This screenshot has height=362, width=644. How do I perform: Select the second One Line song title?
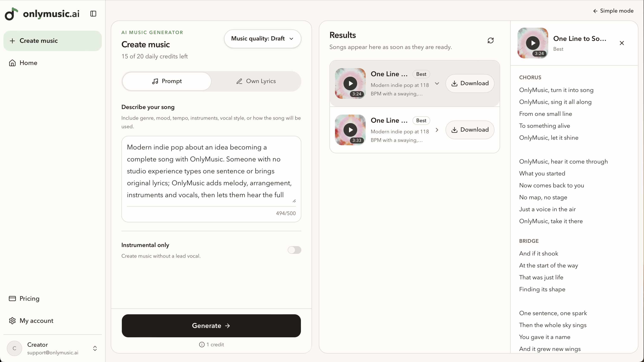(389, 121)
